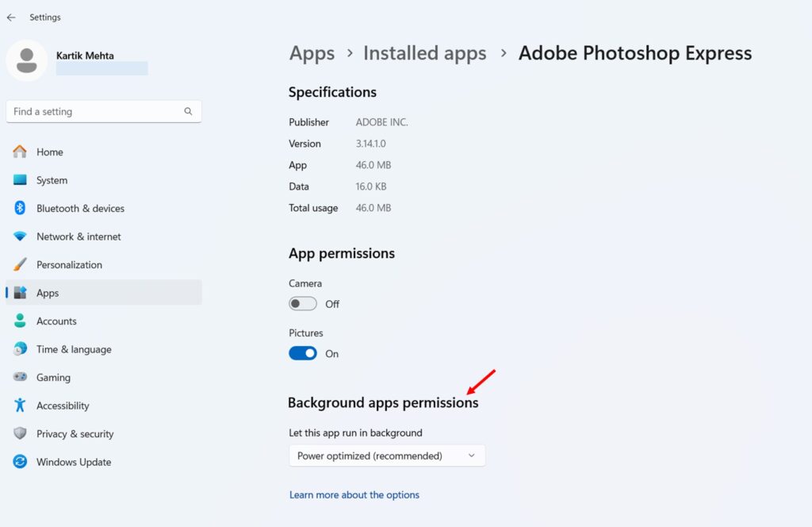812x527 pixels.
Task: Select Bluetooth & devices in the sidebar
Action: coord(79,208)
